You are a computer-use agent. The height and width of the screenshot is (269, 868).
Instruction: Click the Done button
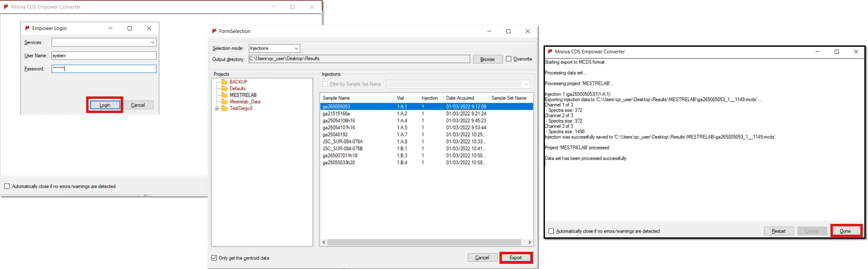tap(845, 231)
